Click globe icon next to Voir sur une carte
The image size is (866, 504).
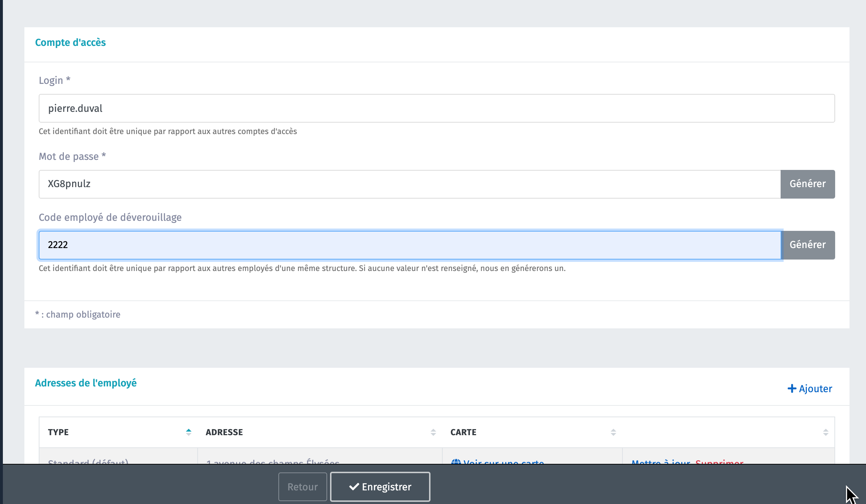[456, 462]
